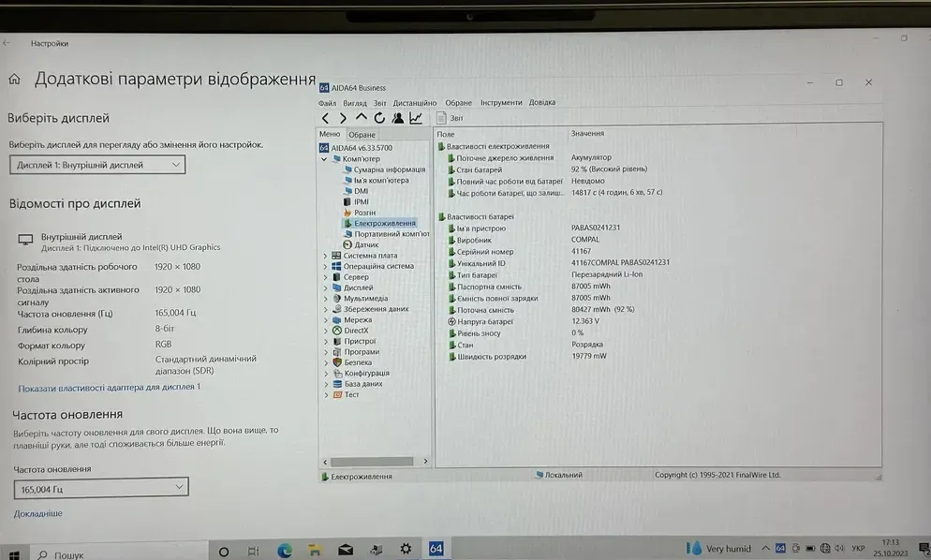Click the Back arrow in AIDA64 toolbar

tap(325, 118)
